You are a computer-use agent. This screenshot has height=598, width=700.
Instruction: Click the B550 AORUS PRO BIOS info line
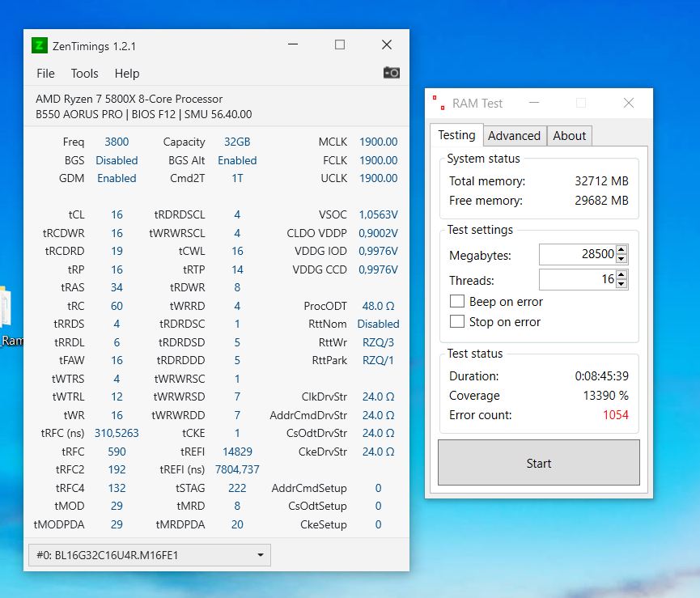(x=144, y=114)
